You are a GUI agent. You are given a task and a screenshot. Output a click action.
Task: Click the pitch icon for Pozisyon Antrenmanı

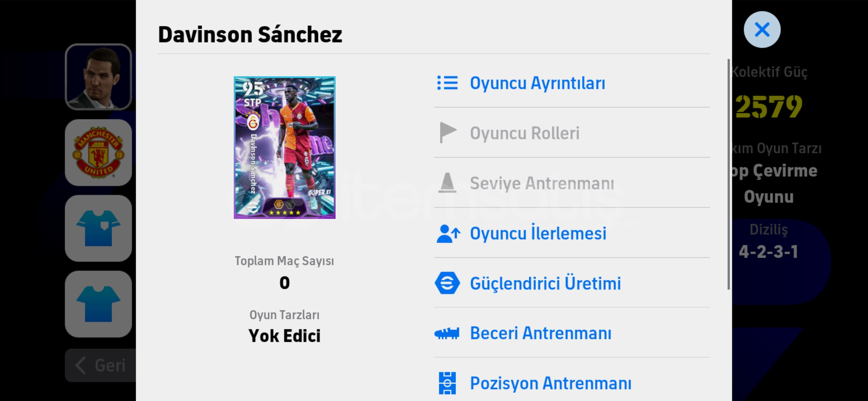click(x=447, y=383)
